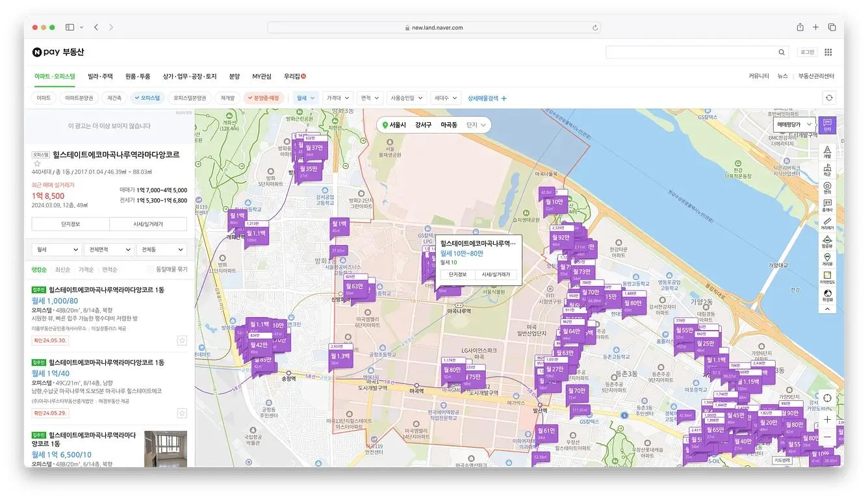Open the 부동산관리센터 link
The height and width of the screenshot is (499, 868).
click(x=817, y=76)
